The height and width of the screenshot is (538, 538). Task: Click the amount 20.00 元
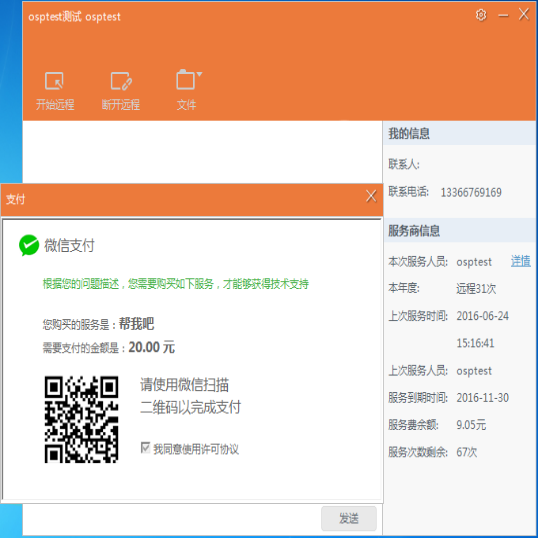click(152, 347)
